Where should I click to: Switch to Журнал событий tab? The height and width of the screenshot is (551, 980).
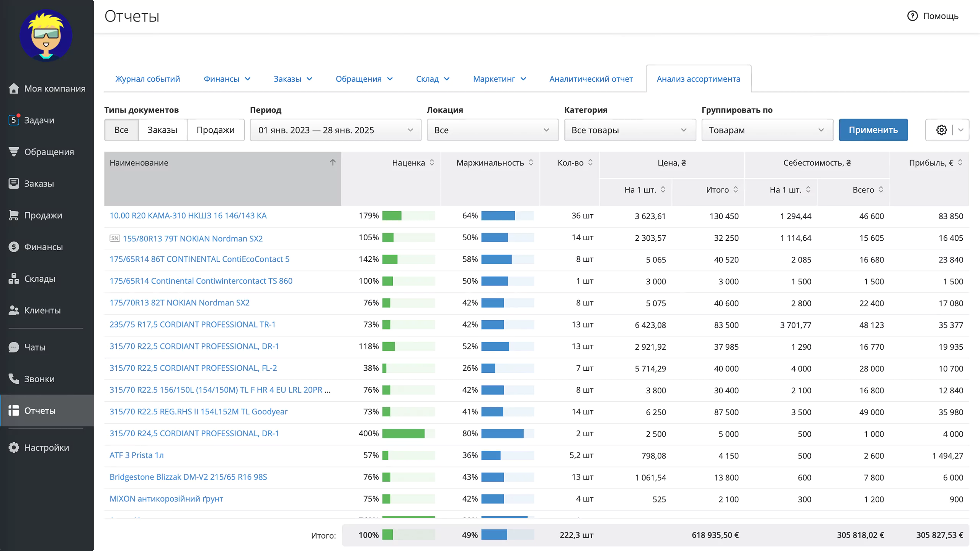pos(147,79)
